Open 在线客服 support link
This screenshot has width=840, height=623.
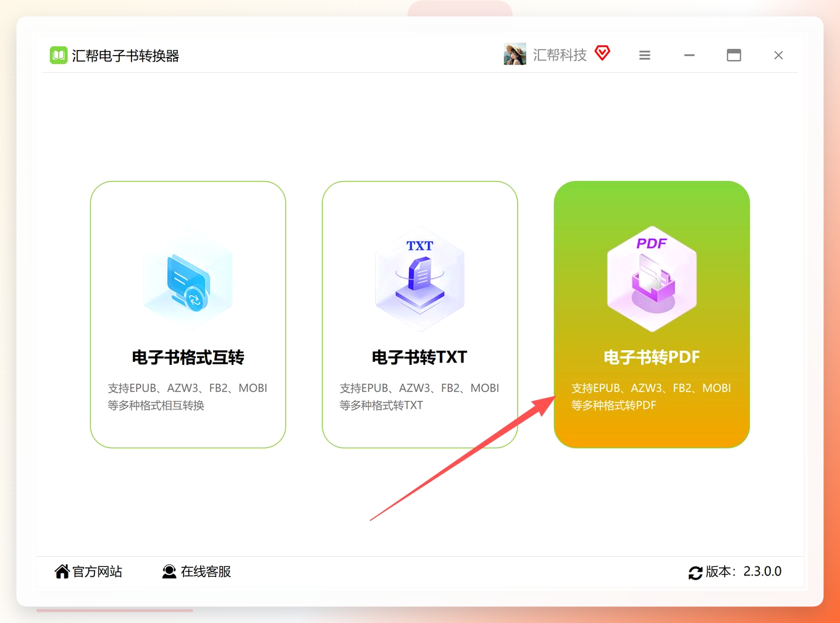click(x=206, y=572)
